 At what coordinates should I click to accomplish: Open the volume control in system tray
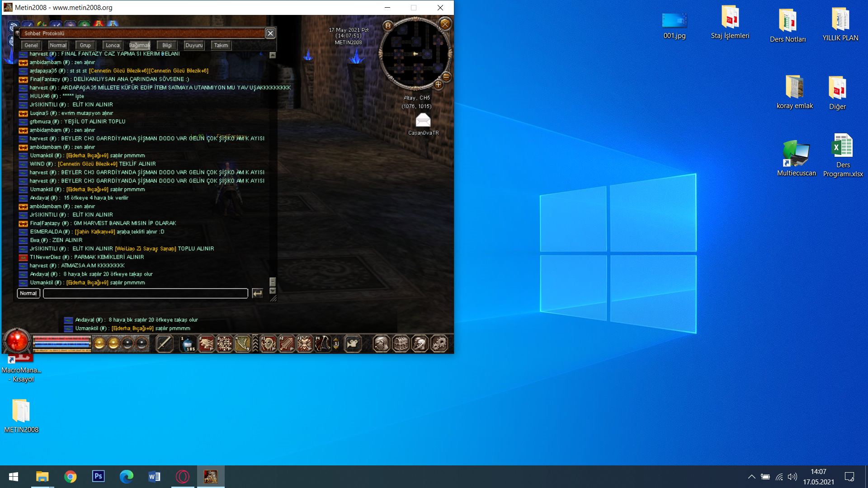[x=792, y=477]
